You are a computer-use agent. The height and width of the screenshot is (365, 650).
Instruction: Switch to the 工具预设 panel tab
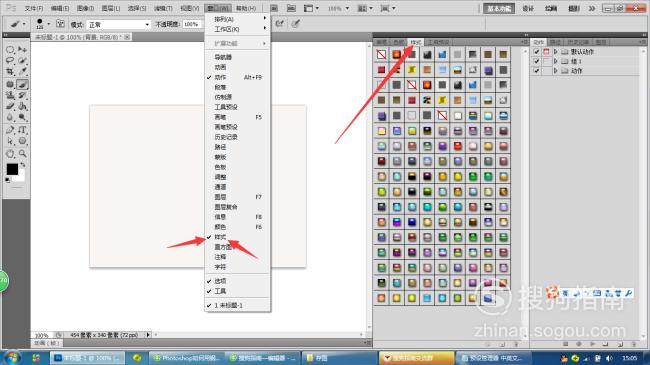(439, 42)
